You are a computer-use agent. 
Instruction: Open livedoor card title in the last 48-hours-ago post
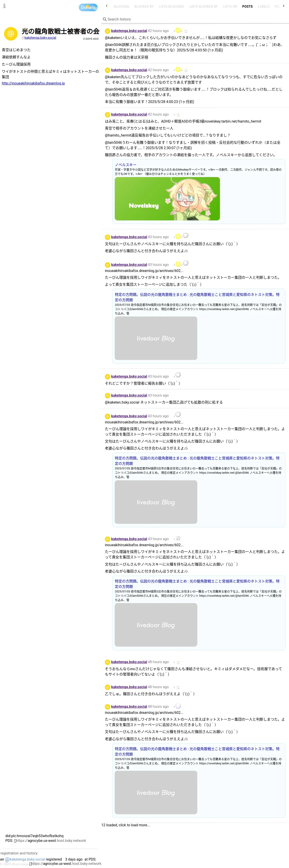pyautogui.click(x=197, y=752)
